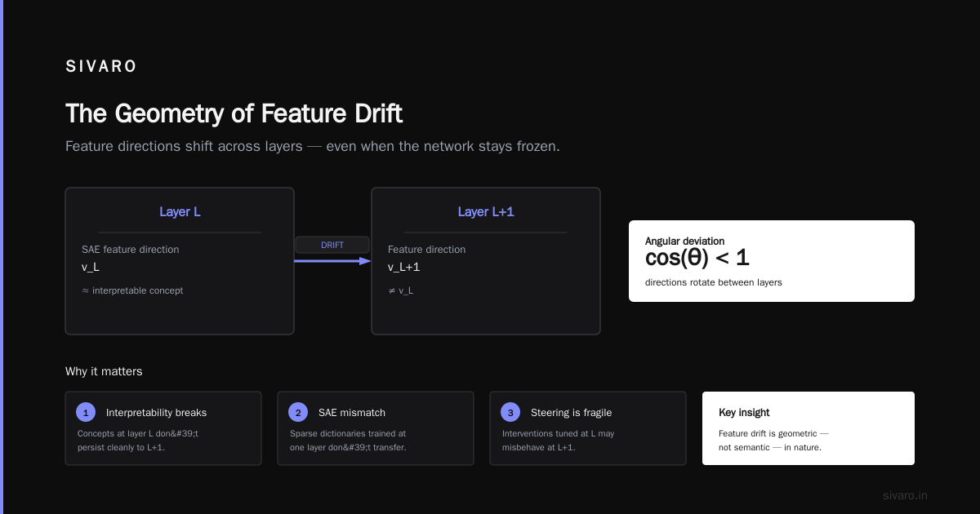Click the "Concepts at layer L" description text
Viewport: 980px width, 514px height.
pos(138,441)
